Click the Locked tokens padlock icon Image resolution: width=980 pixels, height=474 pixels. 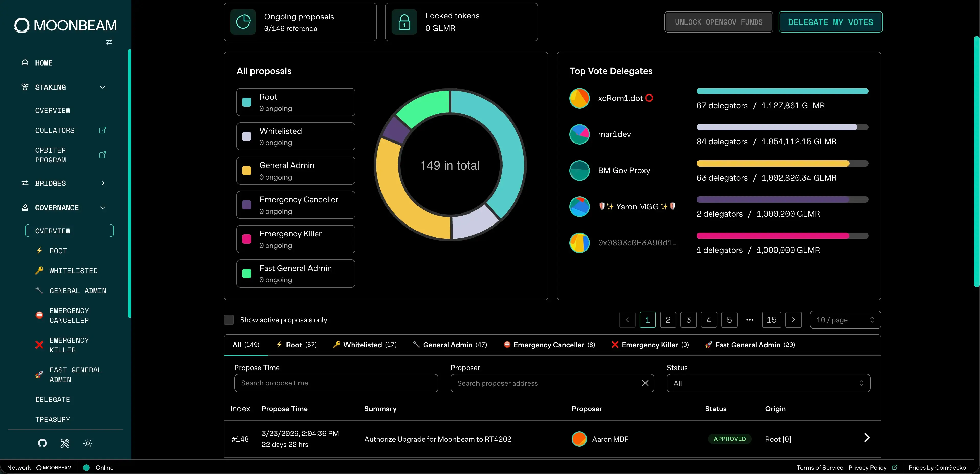[x=404, y=22]
